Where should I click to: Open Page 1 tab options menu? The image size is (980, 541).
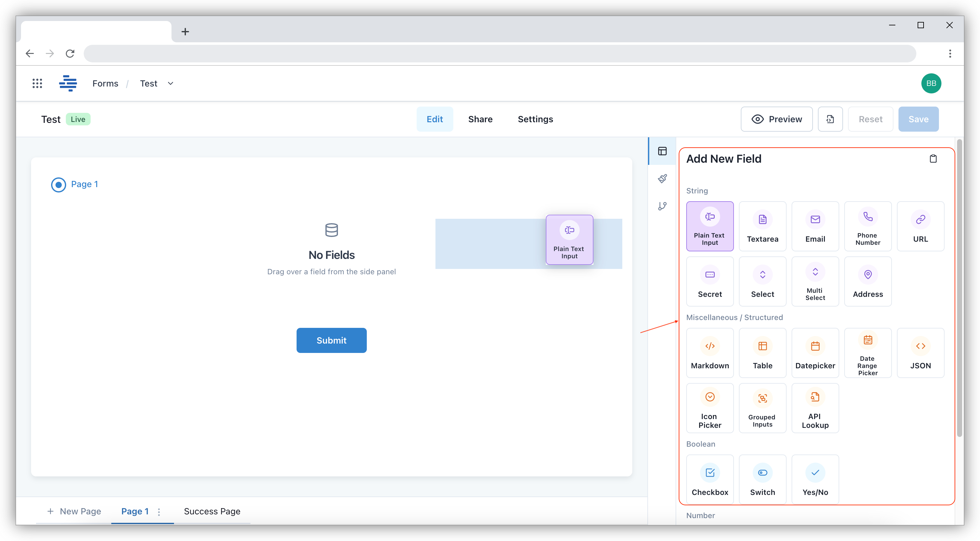pyautogui.click(x=159, y=512)
